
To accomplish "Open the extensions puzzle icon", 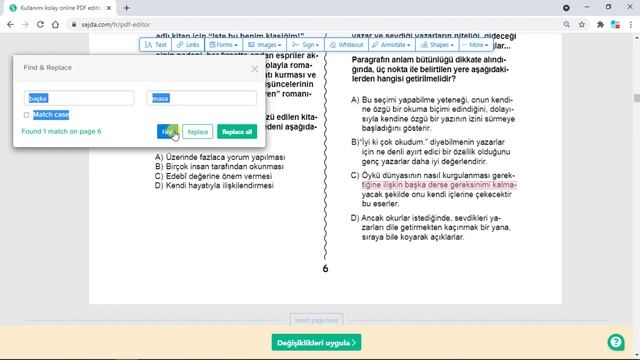I will [x=600, y=24].
